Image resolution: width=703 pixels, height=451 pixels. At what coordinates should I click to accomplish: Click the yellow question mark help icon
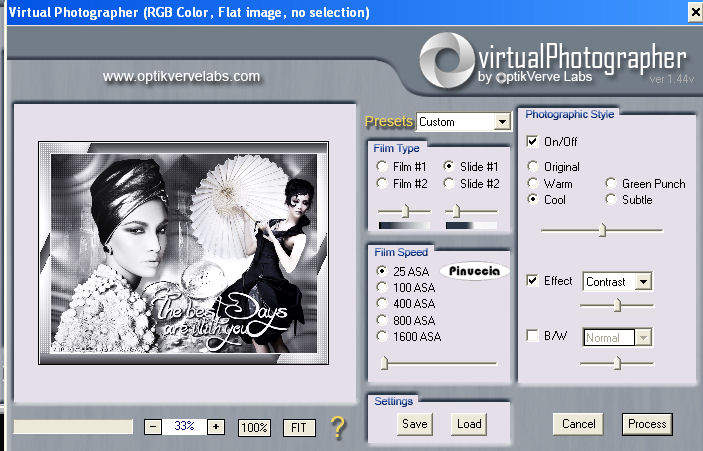[x=338, y=427]
